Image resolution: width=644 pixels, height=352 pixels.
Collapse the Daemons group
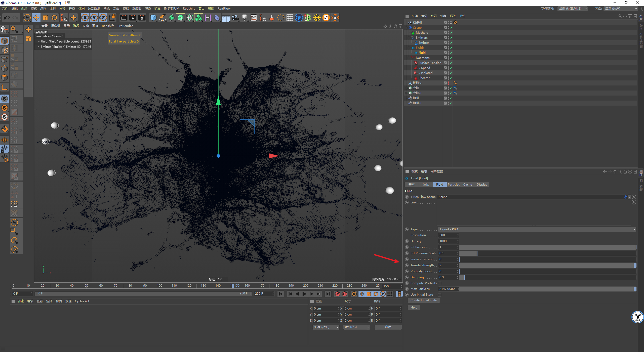(409, 58)
